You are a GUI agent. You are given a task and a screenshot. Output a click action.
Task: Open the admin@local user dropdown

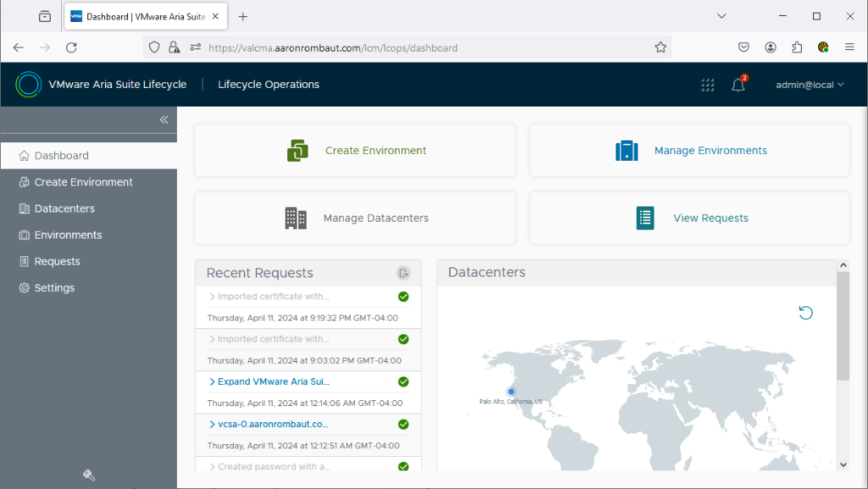tap(810, 85)
